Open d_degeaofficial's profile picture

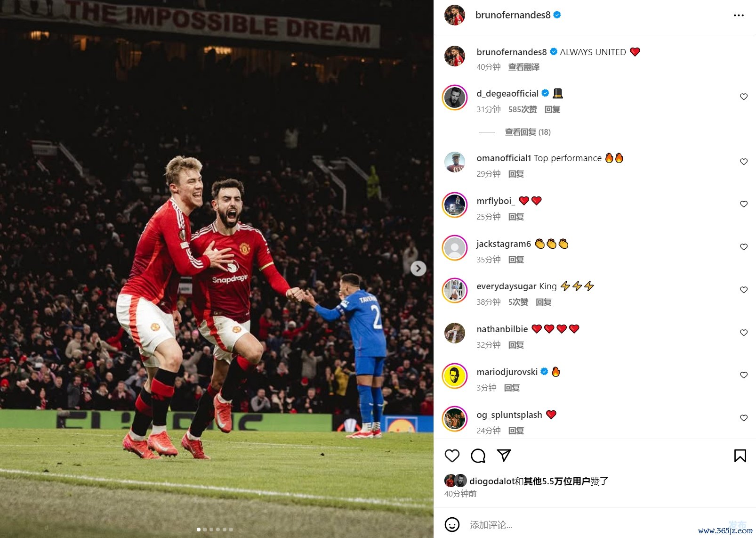coord(455,98)
